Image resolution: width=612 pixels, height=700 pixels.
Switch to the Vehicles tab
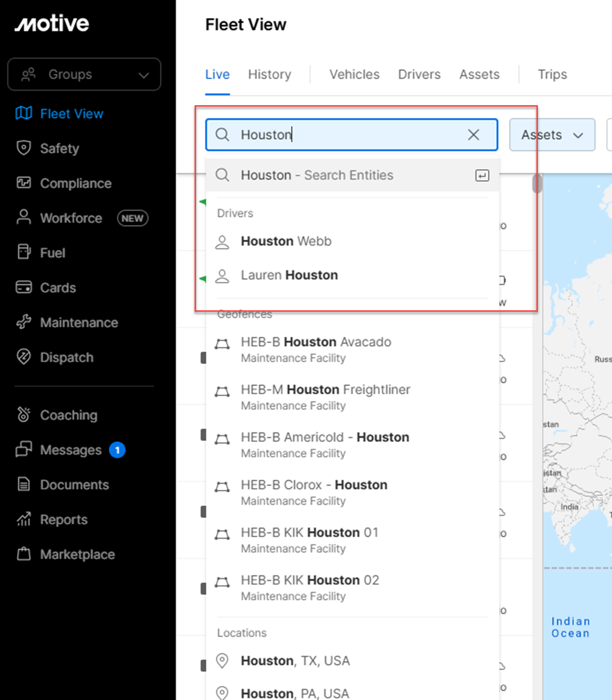(x=354, y=74)
